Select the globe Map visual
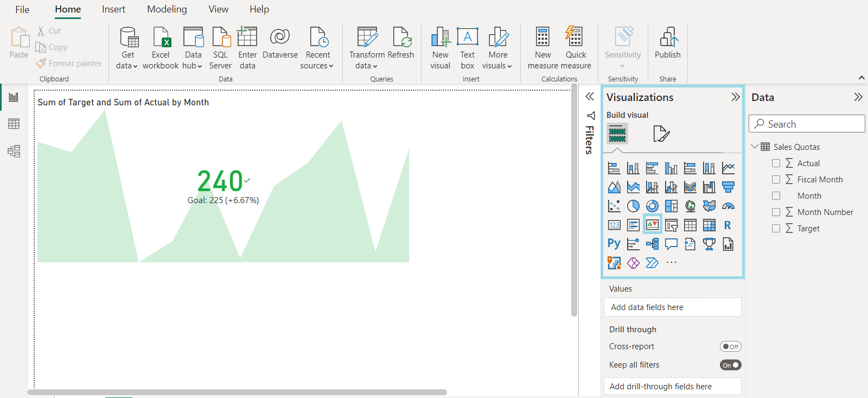868x398 pixels. 690,206
